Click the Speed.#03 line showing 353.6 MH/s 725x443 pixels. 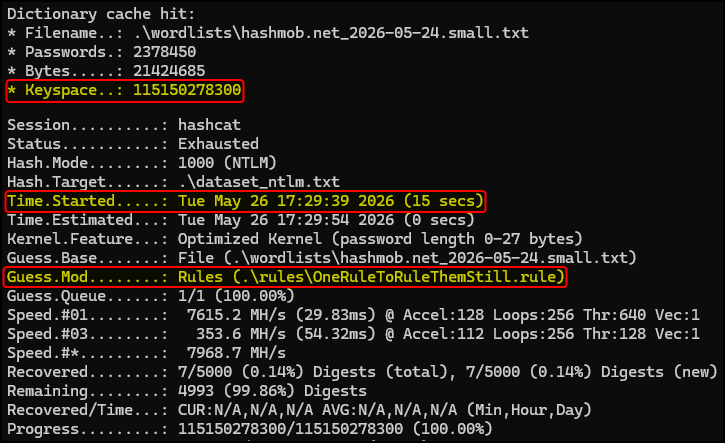tap(353, 334)
